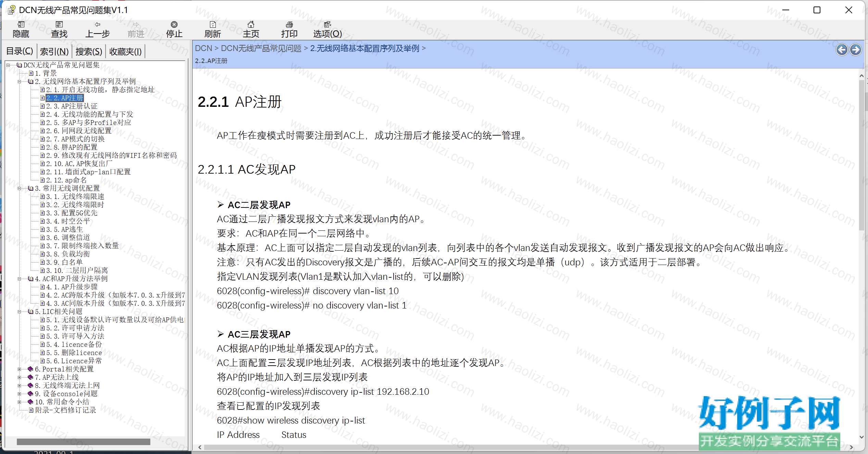Open topic 3.5. AP逃生

pyautogui.click(x=64, y=229)
